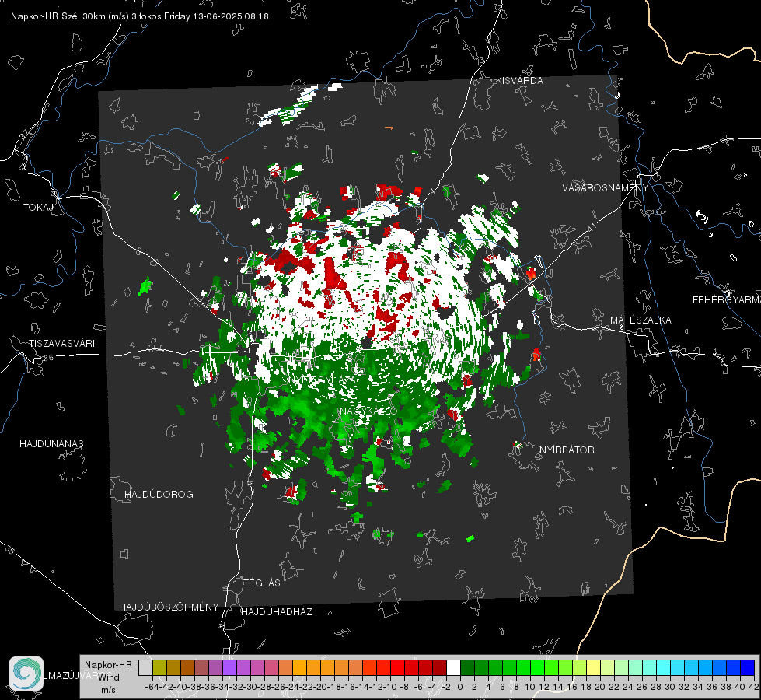The width and height of the screenshot is (761, 700).
Task: Click the TOKAJ town label
Action: pyautogui.click(x=38, y=208)
